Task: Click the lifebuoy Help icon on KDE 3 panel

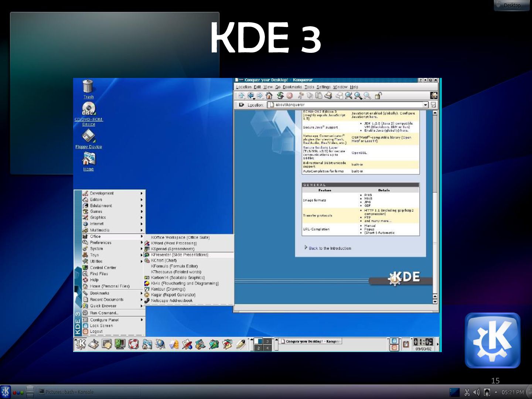Action: 133,344
